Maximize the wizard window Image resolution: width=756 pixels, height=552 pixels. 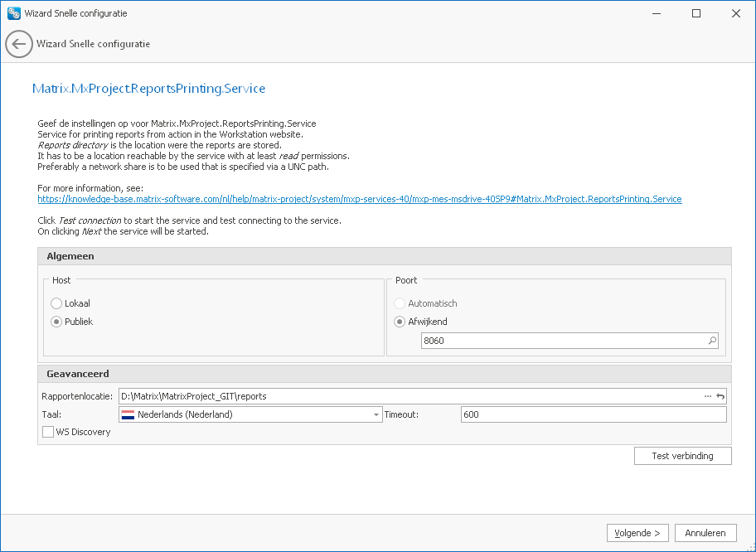point(696,13)
